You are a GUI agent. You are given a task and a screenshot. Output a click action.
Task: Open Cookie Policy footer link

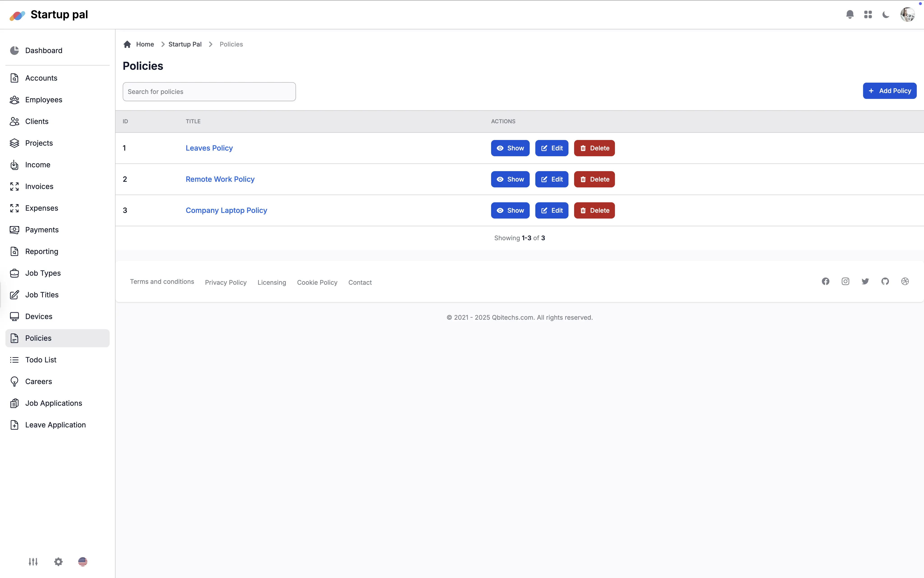[317, 282]
